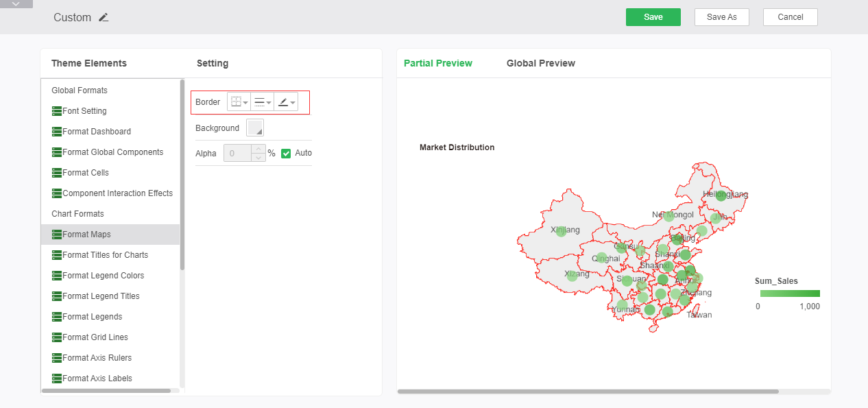The width and height of the screenshot is (868, 408).
Task: Click the Format Axis Rulers list icon
Action: click(x=57, y=358)
